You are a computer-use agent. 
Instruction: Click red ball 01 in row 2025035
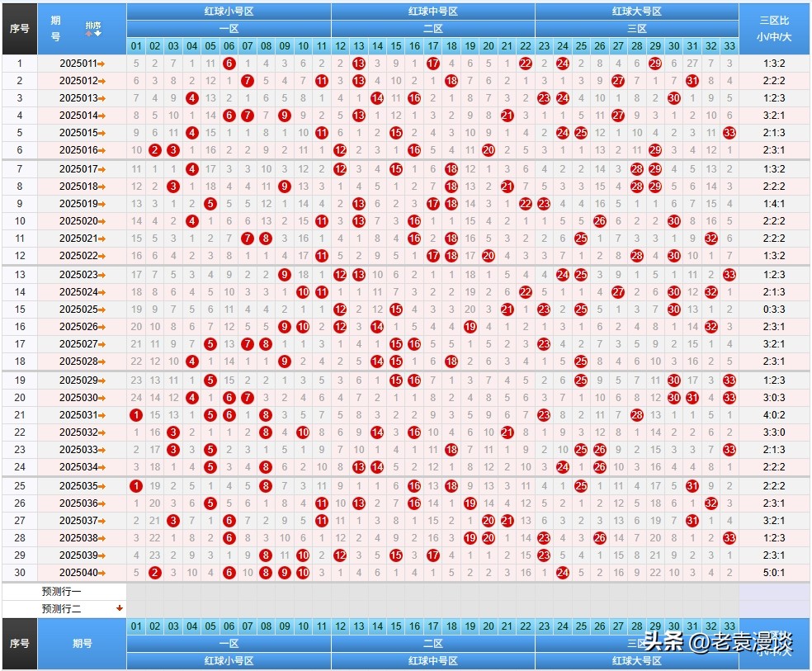[x=136, y=486]
